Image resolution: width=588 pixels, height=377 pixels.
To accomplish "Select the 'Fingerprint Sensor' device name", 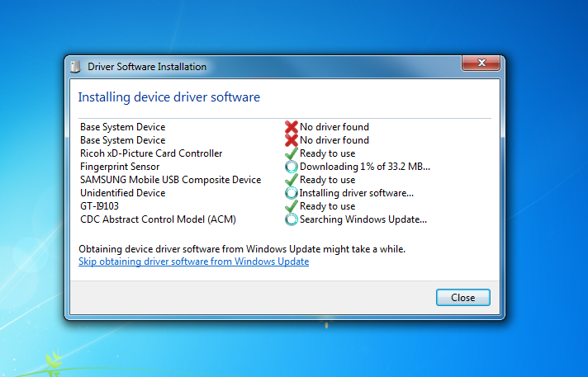I will click(120, 167).
